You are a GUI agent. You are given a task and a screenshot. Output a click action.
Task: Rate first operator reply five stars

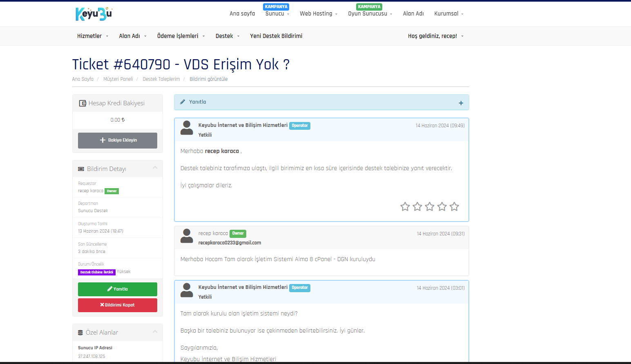click(454, 206)
